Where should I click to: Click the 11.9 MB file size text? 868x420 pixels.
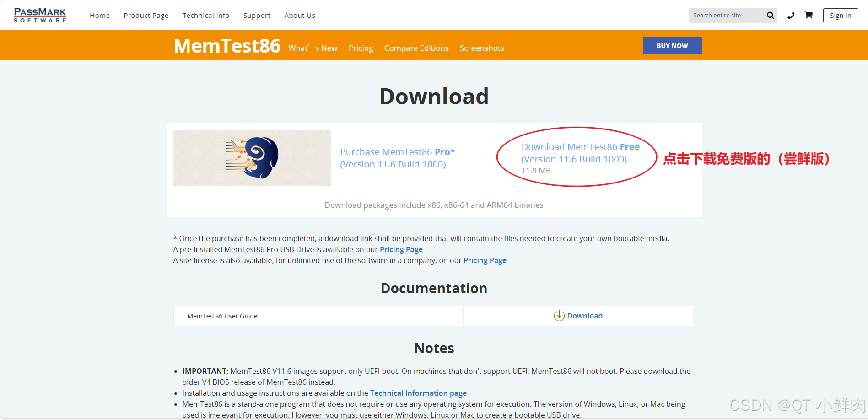point(536,171)
